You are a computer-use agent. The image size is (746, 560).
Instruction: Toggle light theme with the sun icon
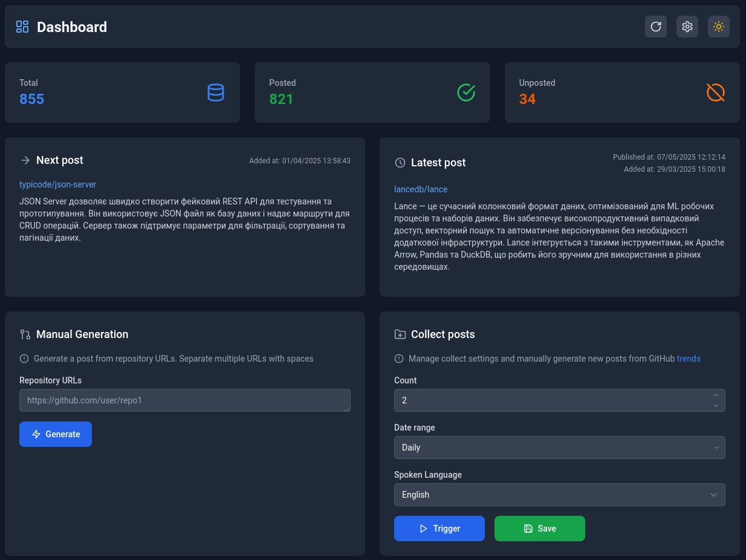click(x=719, y=27)
